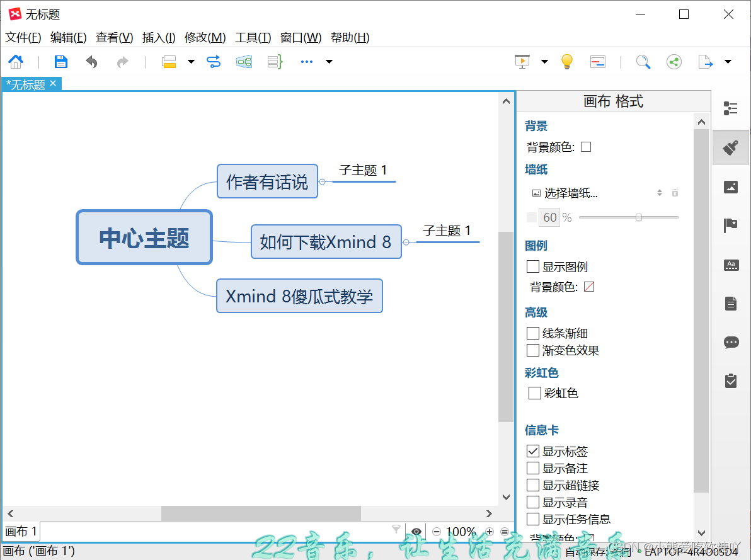Enable 显示备注 checkbox
The height and width of the screenshot is (560, 751).
click(532, 468)
